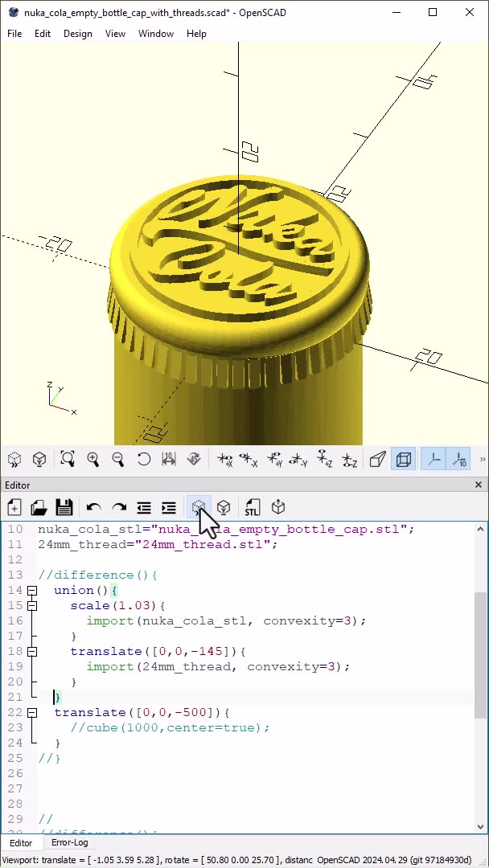Open the Design menu
This screenshot has width=489, height=868.
[x=77, y=34]
